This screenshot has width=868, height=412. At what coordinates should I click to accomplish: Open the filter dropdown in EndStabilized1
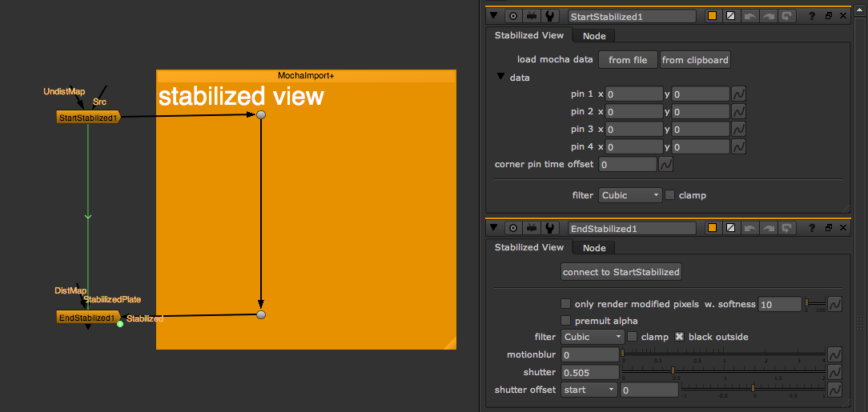click(593, 336)
